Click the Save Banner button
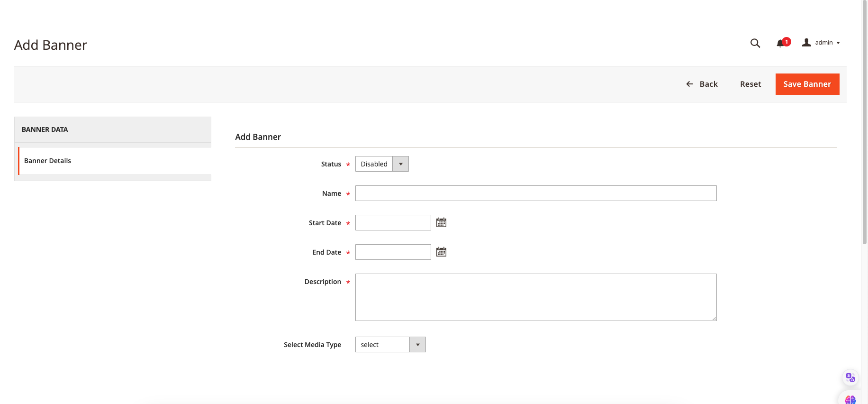 pyautogui.click(x=807, y=84)
